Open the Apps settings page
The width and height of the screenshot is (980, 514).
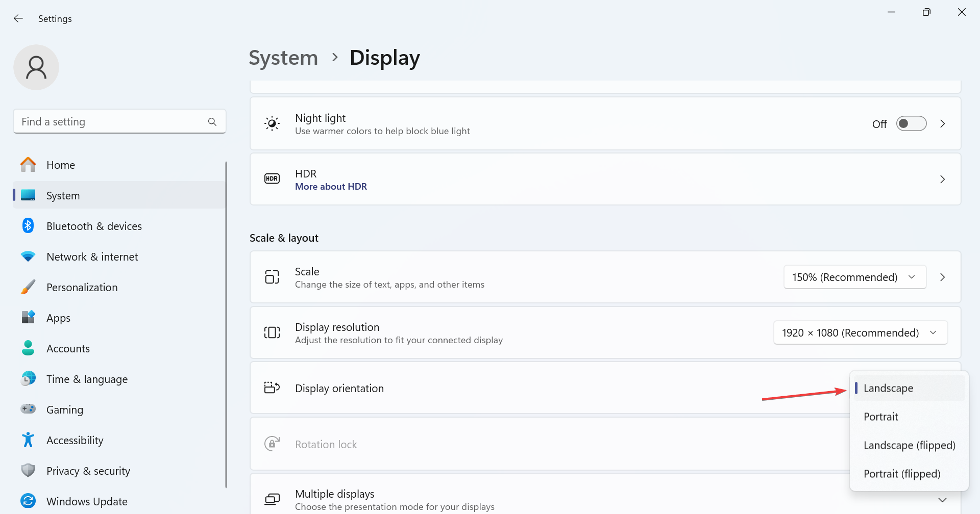[x=119, y=318]
